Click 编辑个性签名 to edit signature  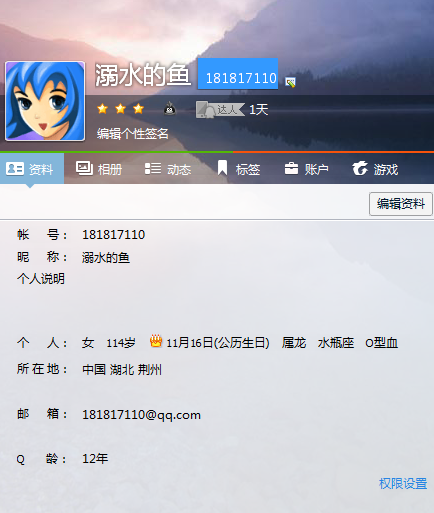[133, 134]
